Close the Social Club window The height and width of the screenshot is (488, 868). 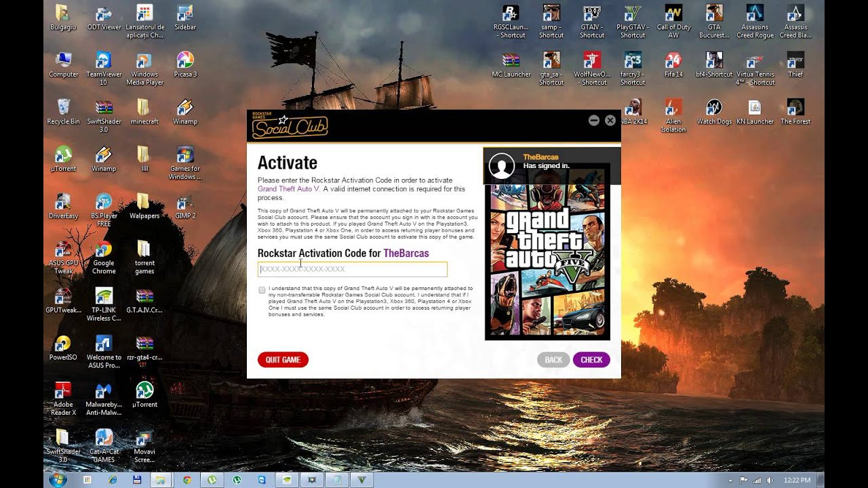point(610,120)
